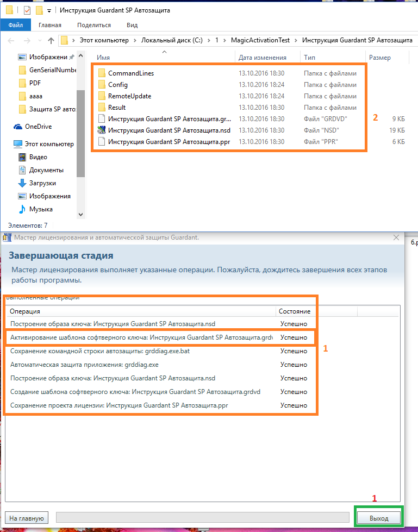Click the OneDrive cloud icon
418x532 pixels.
pyautogui.click(x=17, y=126)
